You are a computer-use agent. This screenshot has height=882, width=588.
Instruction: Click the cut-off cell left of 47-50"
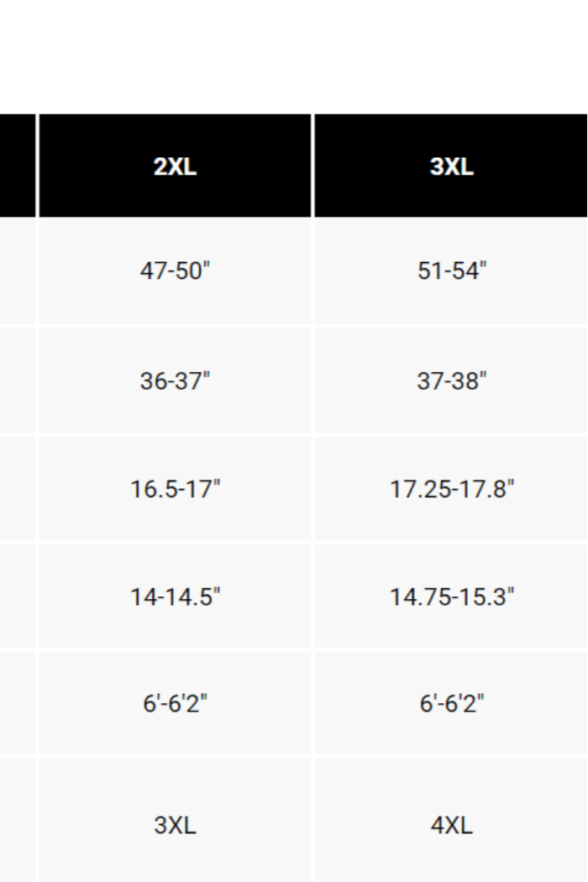pos(17,271)
